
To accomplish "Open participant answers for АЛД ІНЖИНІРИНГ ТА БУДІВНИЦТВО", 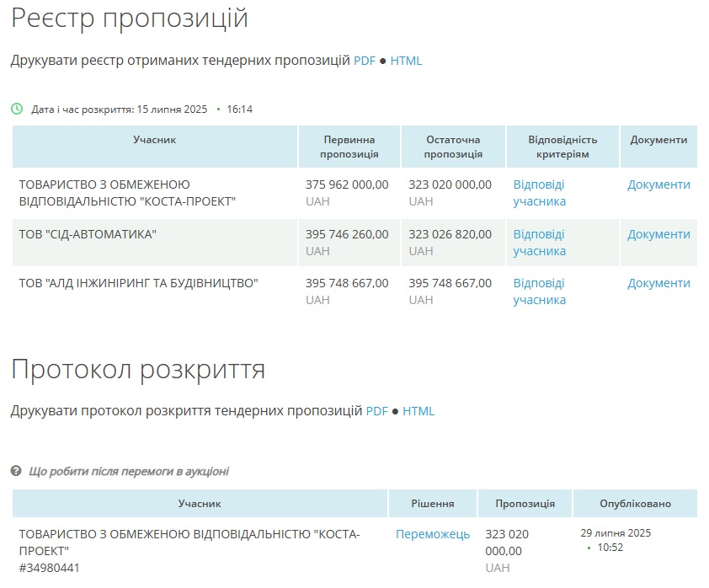I will click(539, 291).
